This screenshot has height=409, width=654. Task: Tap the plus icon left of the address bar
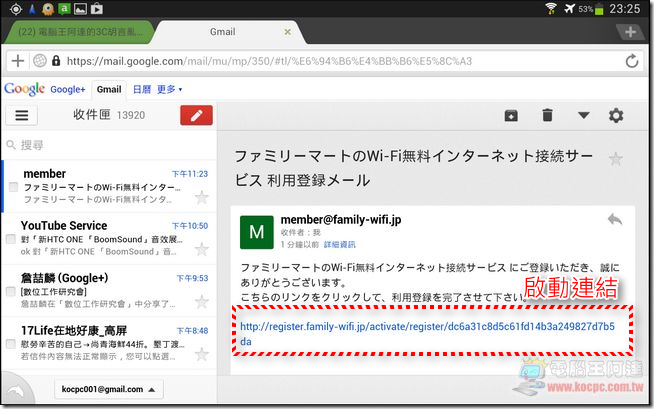pyautogui.click(x=18, y=61)
